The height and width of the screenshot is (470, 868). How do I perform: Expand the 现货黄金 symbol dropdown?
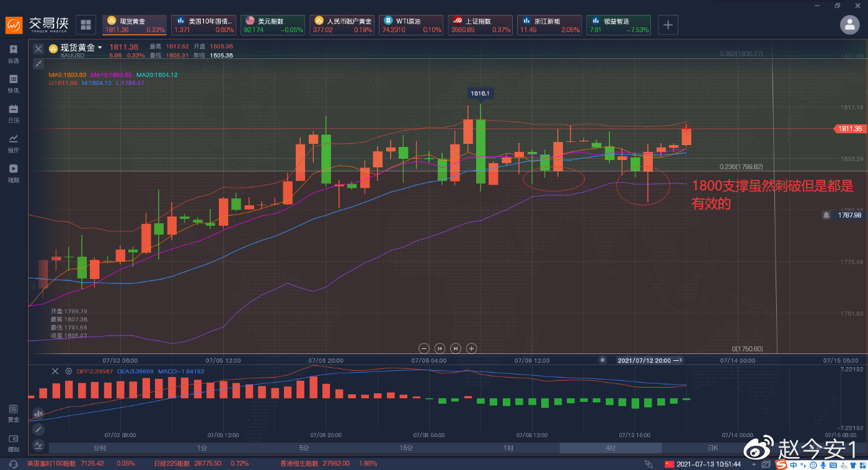pos(100,48)
